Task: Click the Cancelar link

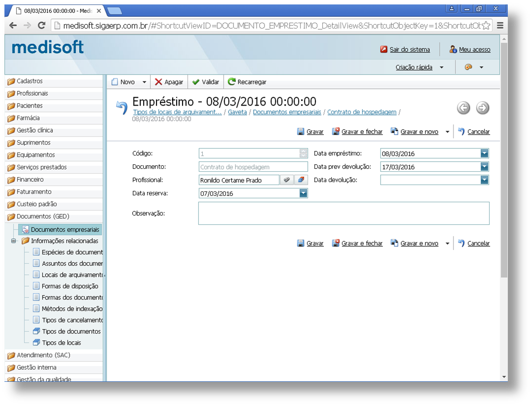Action: tap(478, 131)
